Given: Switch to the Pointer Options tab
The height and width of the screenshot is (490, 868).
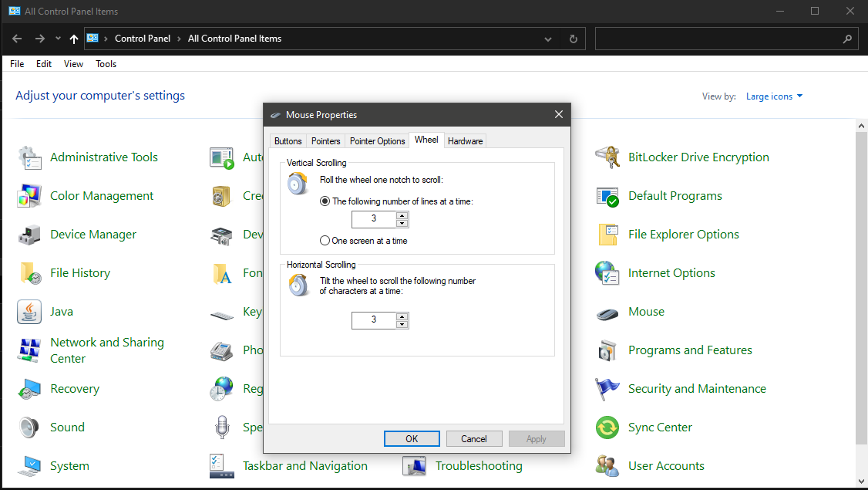Looking at the screenshot, I should point(378,140).
